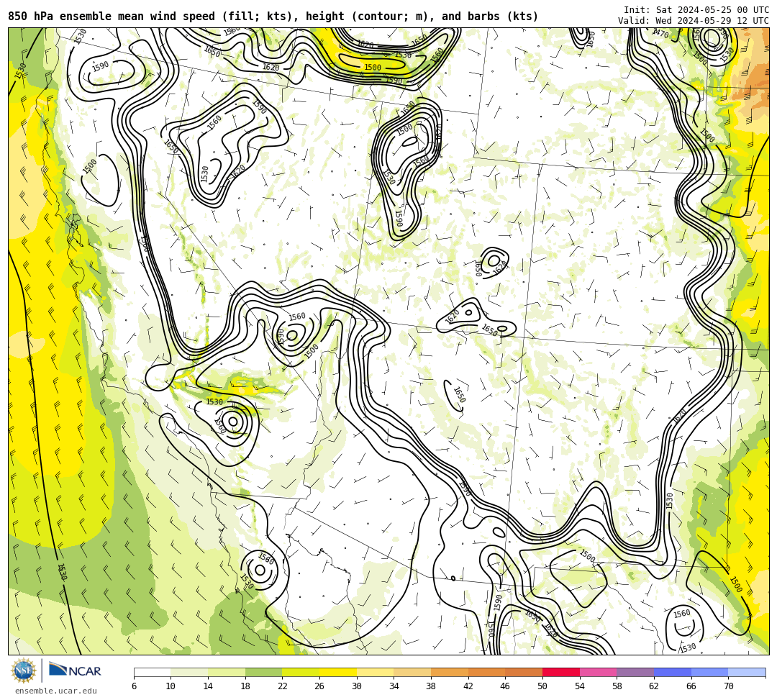
Task: Pick the pale 10–14 kts colorbar segment
Action: (189, 672)
